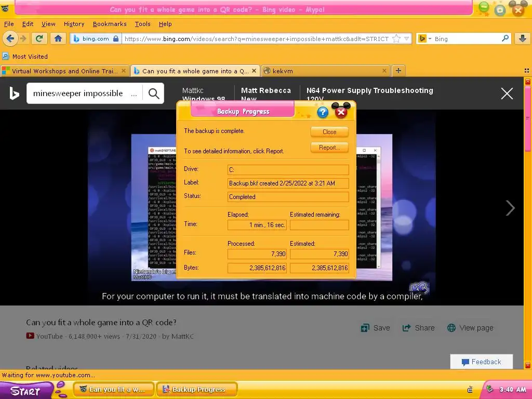The image size is (532, 399).
Task: Click the magnifier in the Bing search box
Action: pos(505,38)
